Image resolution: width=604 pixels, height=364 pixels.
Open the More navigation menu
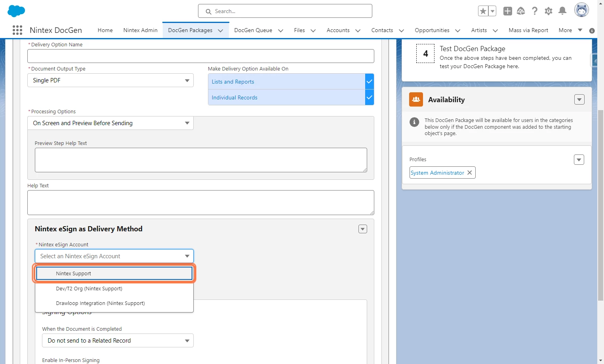tap(570, 30)
